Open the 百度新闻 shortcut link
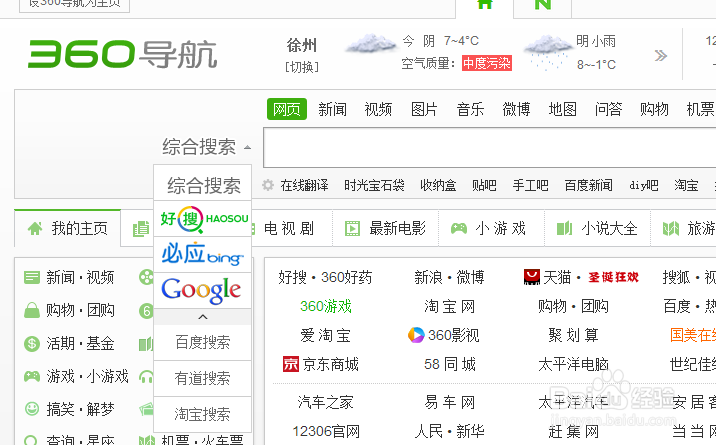The width and height of the screenshot is (716, 445). [589, 185]
